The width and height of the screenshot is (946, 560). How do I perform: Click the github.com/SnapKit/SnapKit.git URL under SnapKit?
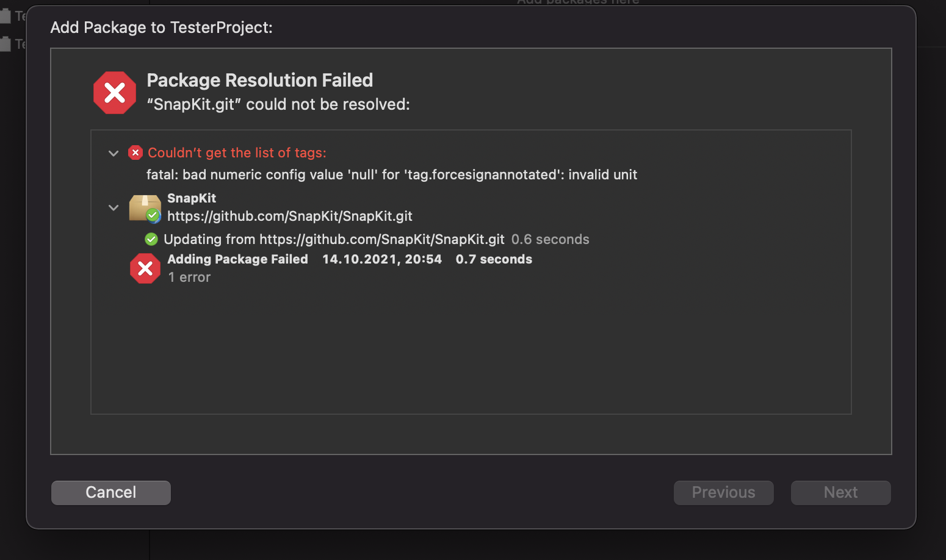pos(290,216)
